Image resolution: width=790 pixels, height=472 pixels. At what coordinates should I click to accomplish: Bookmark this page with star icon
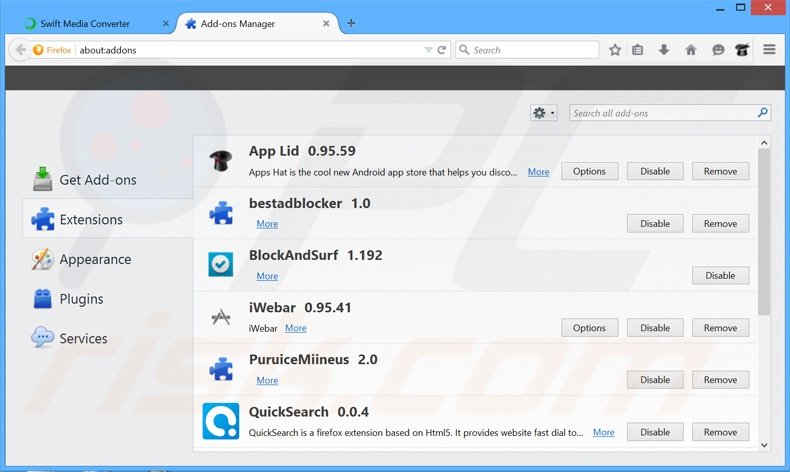[x=615, y=50]
